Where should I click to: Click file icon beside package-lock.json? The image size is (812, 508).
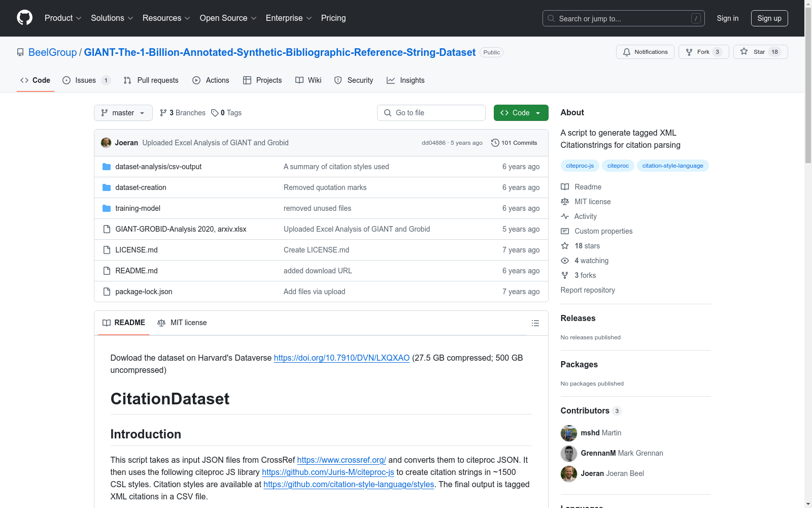[x=107, y=292]
